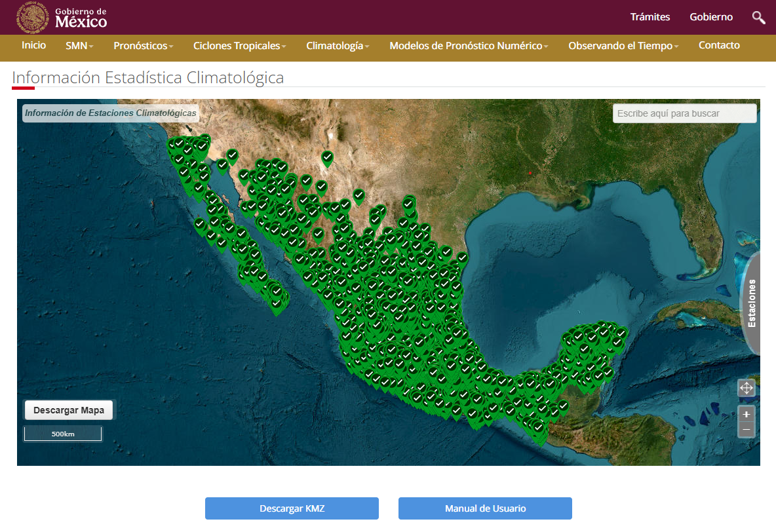This screenshot has width=776, height=532.
Task: Zoom out the map with minus button
Action: point(746,430)
